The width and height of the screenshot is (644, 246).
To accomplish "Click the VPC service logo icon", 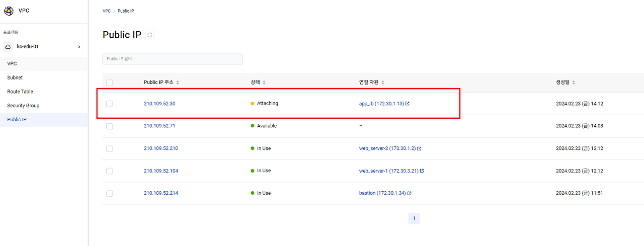I will [9, 11].
